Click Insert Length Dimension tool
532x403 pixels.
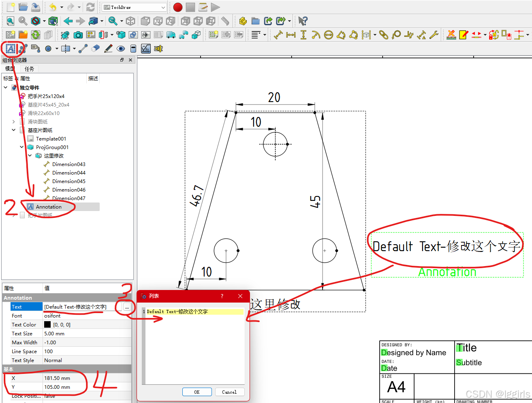click(278, 35)
